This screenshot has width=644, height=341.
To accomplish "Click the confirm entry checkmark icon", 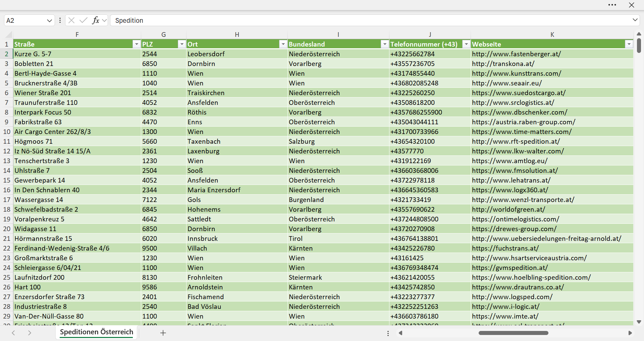I will point(84,20).
